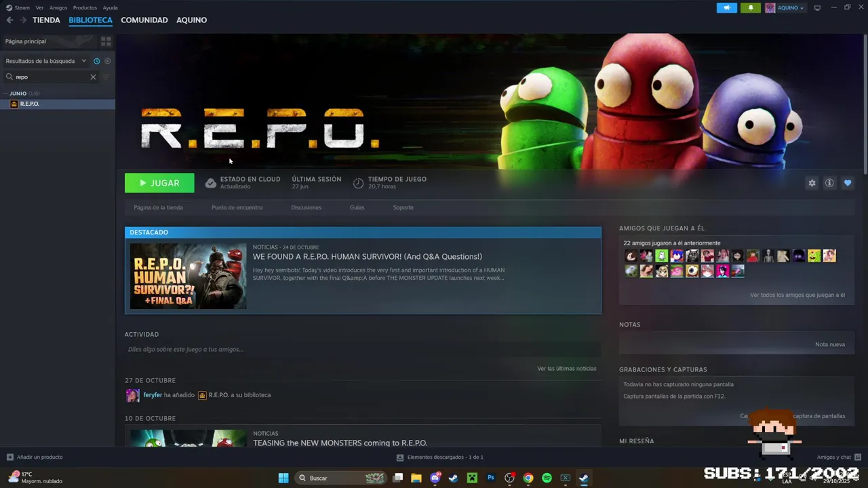Open the 'Resultados de la búsqueda' dropdown
Viewport: 868px width, 488px height.
click(x=46, y=61)
